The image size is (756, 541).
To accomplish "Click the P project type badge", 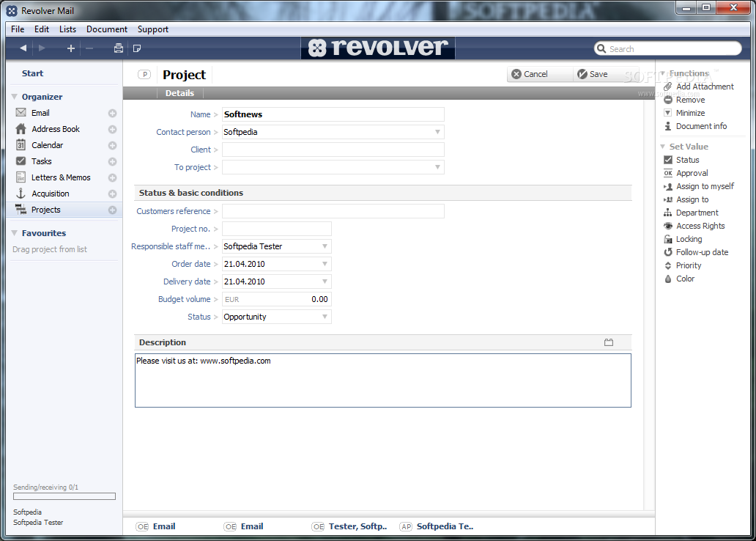I will [x=144, y=74].
